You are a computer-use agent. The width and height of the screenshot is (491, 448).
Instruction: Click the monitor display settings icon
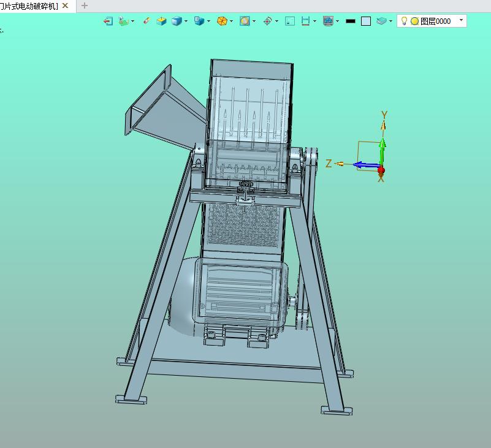328,21
